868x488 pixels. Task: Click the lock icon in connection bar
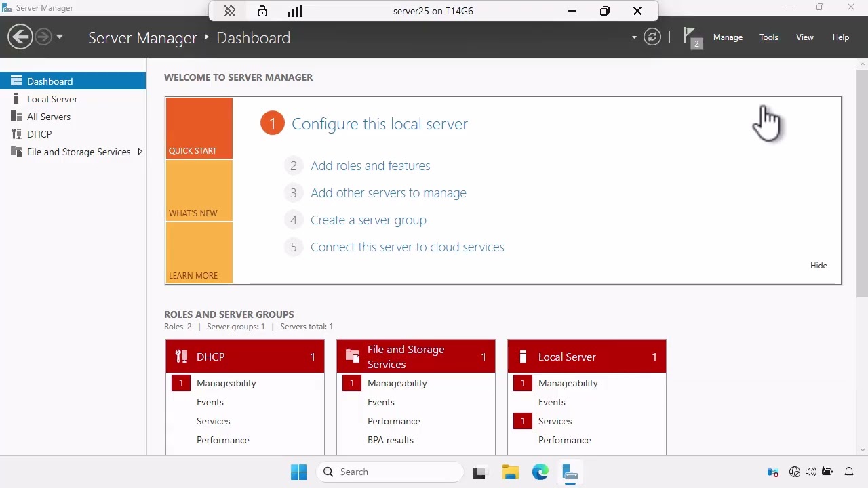click(x=262, y=11)
